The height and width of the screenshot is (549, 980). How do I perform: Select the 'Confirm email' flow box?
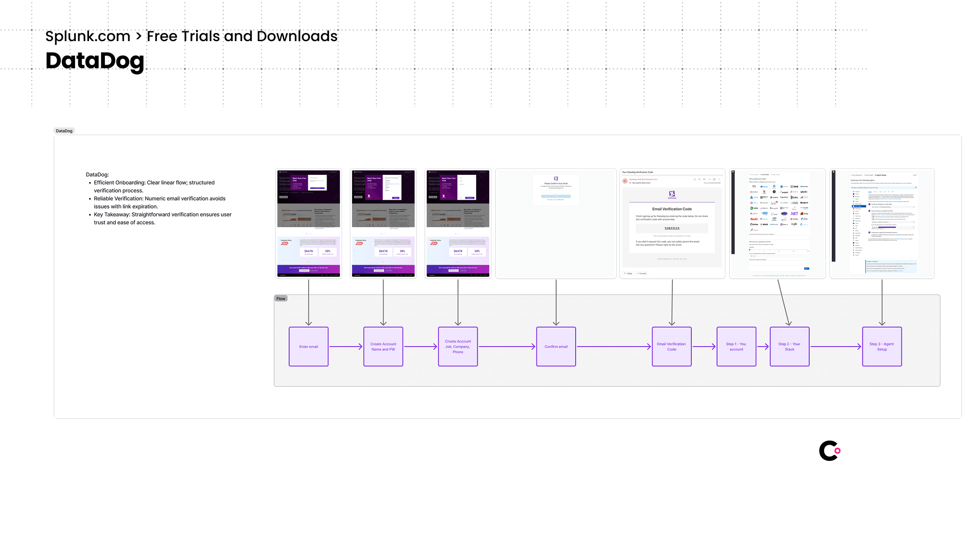[556, 347]
